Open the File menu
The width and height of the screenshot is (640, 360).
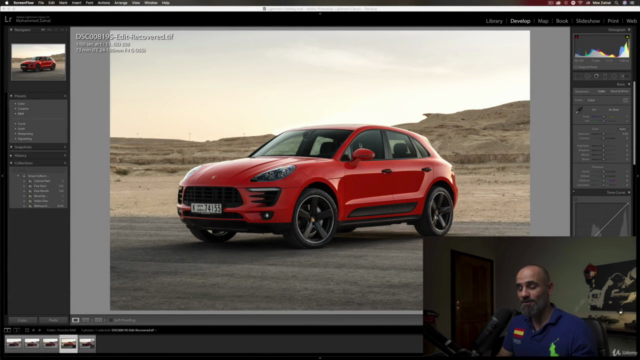(41, 3)
